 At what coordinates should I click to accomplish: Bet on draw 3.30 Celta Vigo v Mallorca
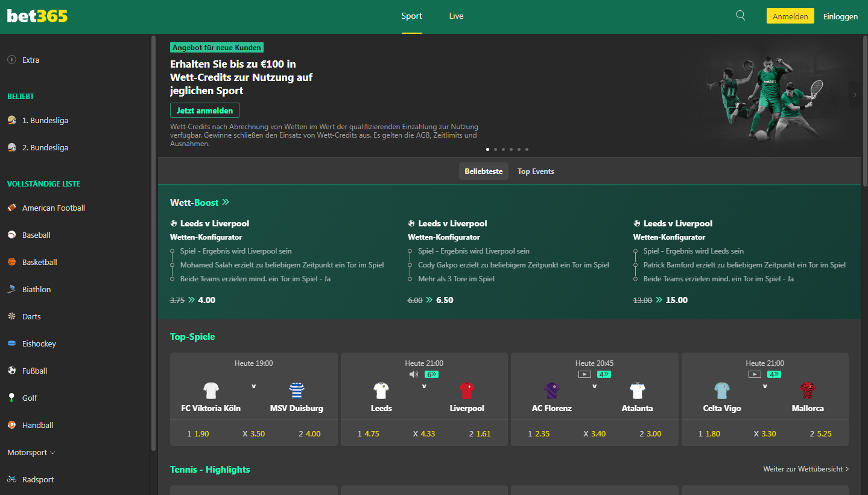tap(765, 433)
